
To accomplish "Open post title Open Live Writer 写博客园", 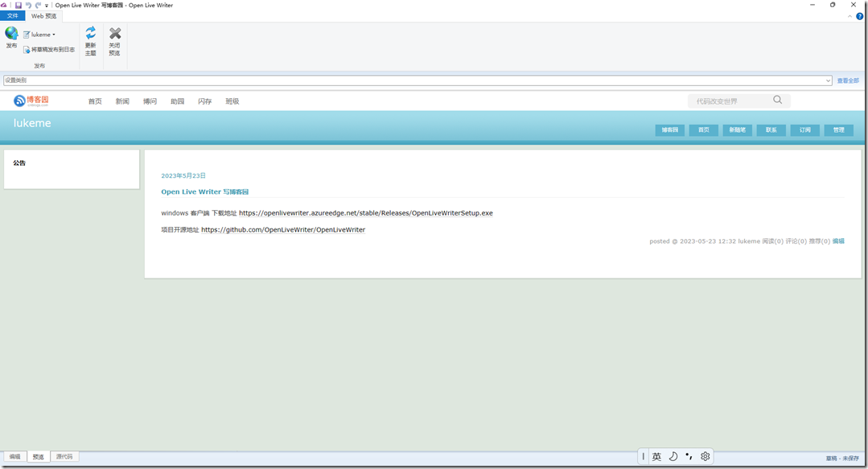I will (205, 191).
